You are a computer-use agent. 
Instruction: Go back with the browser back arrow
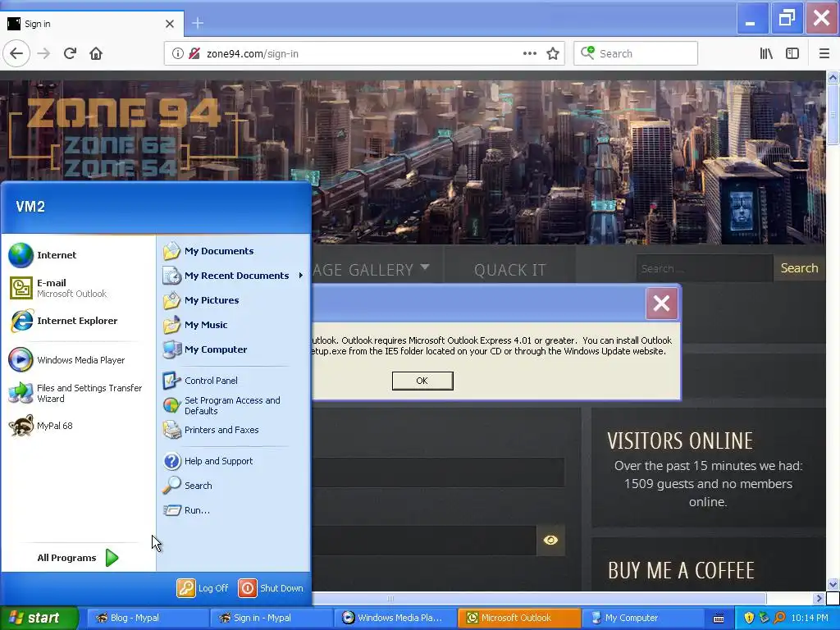[16, 53]
